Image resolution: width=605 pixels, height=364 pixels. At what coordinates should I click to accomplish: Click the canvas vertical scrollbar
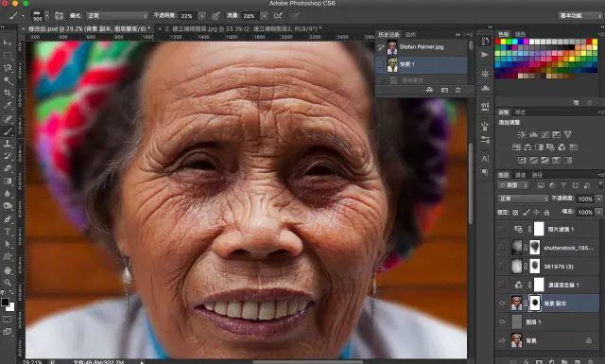click(x=471, y=183)
